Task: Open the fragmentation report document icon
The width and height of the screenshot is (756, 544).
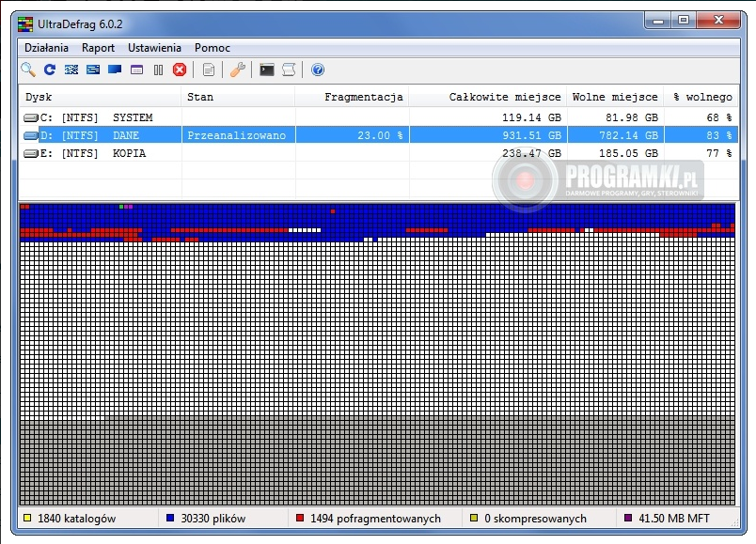Action: 209,70
